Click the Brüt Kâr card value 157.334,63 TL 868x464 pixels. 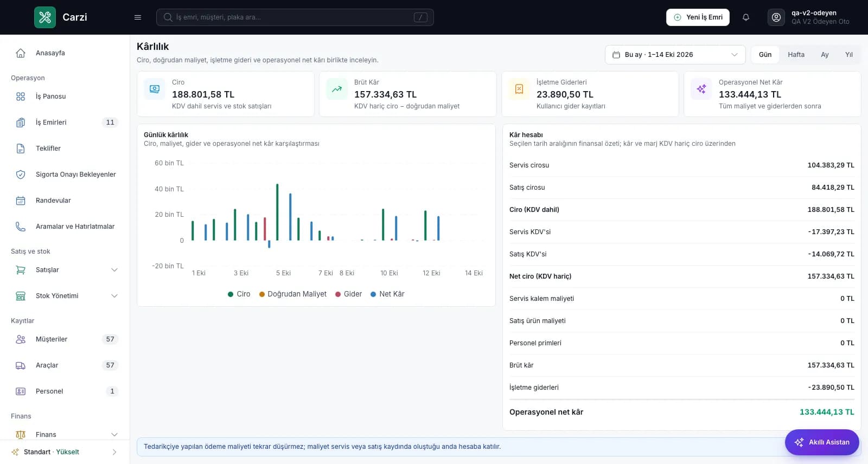[385, 94]
